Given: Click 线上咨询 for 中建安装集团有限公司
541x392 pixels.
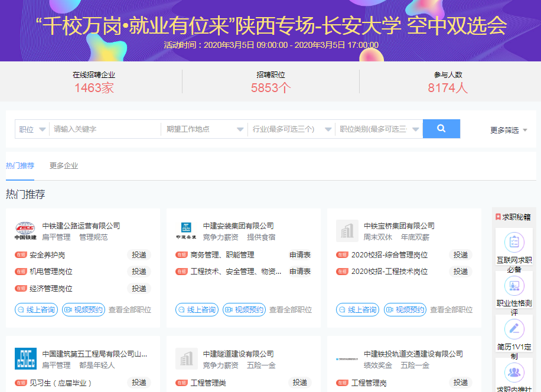Looking at the screenshot, I should coord(197,309).
